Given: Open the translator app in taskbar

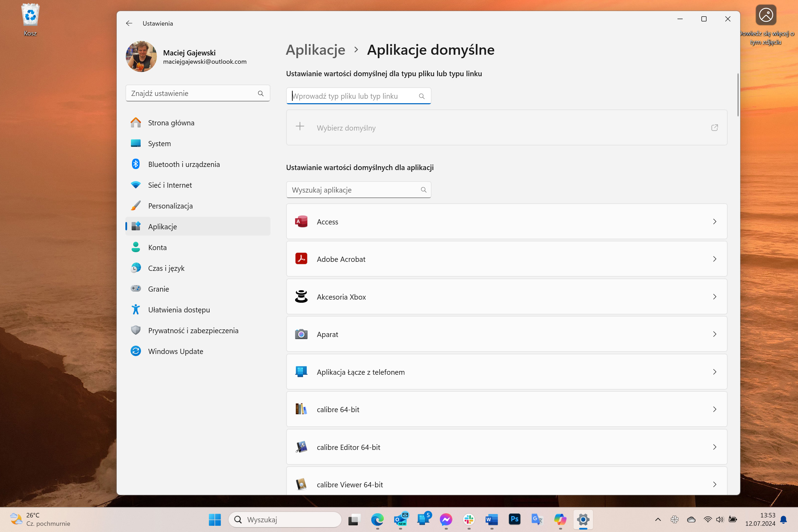Looking at the screenshot, I should (x=537, y=520).
